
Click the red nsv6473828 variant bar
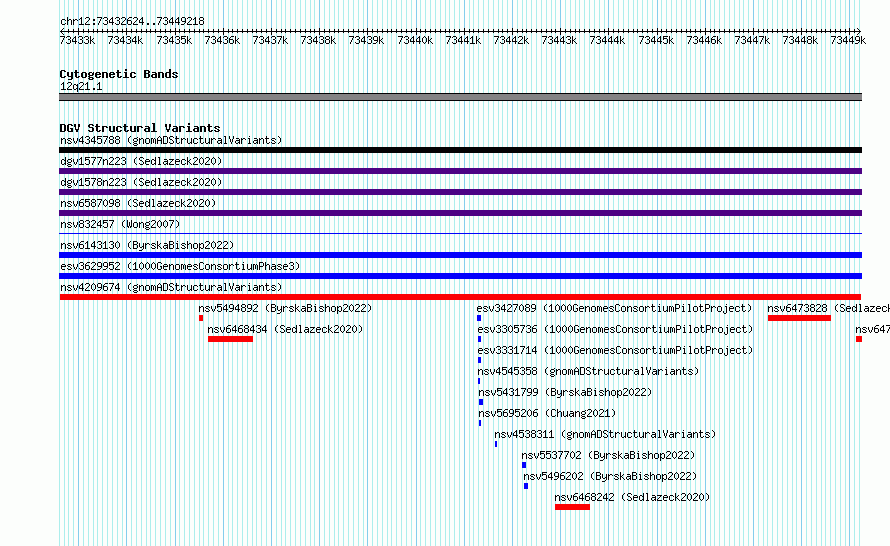[x=799, y=318]
